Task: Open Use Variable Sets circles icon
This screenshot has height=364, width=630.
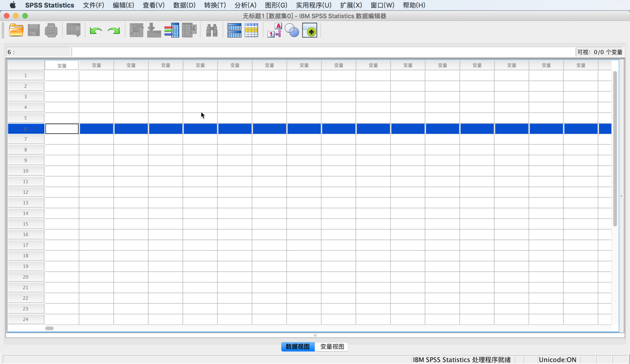Action: [292, 30]
